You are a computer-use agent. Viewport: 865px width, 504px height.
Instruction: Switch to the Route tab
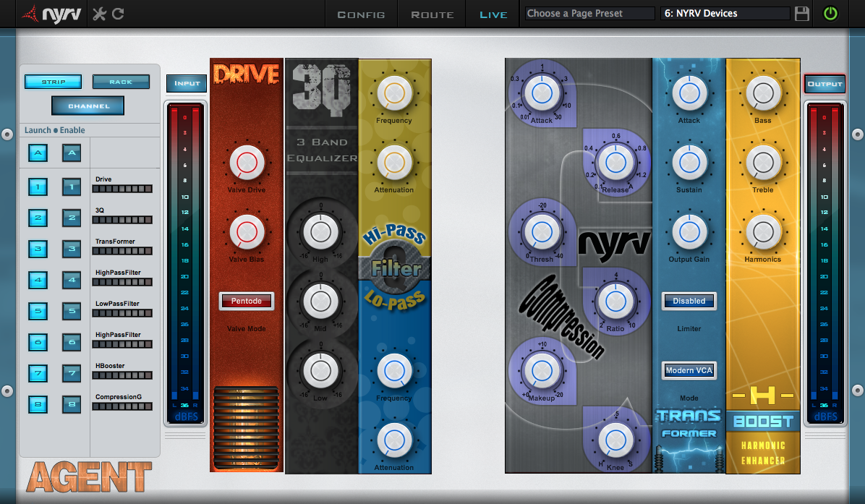click(432, 15)
